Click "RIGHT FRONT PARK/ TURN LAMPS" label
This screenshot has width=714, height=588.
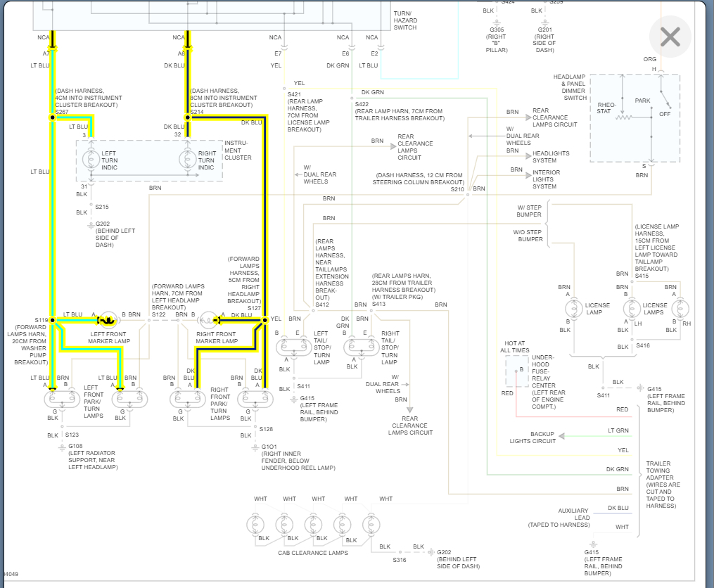coord(220,404)
